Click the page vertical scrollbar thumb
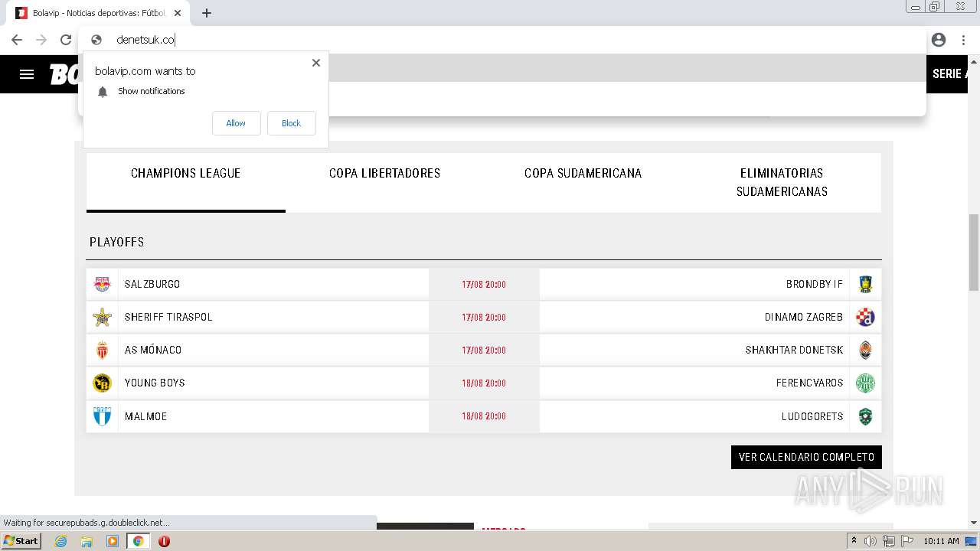The height and width of the screenshot is (551, 980). 974,253
